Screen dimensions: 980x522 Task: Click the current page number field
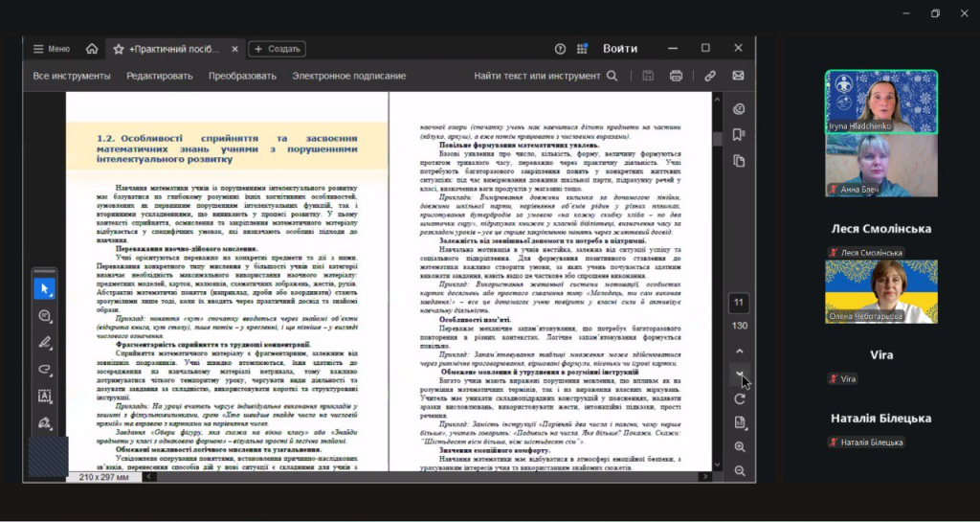pyautogui.click(x=739, y=304)
